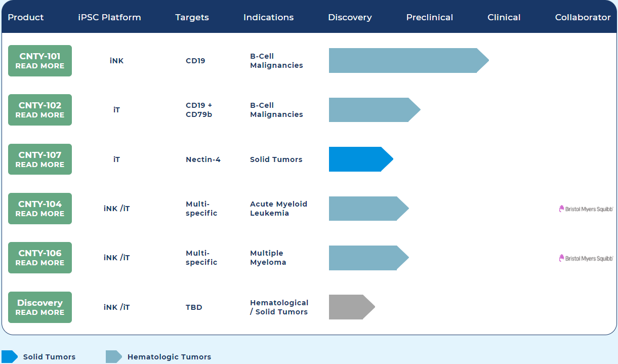Select the iPSC Platform column header
This screenshot has width=618, height=364.
[110, 17]
